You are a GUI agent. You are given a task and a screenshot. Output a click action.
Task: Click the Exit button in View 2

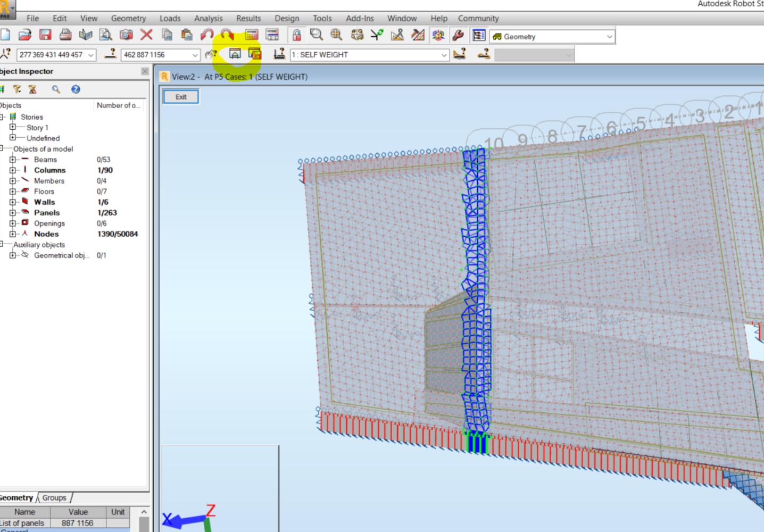tap(180, 96)
